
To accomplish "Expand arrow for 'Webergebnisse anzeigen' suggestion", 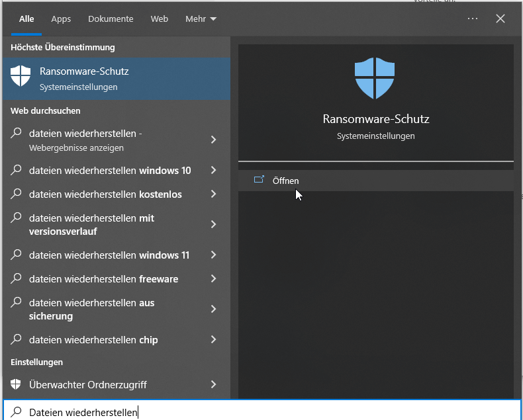I will pyautogui.click(x=213, y=140).
